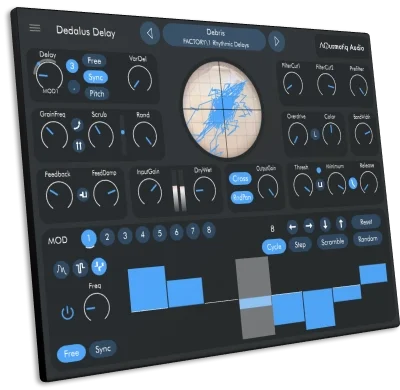The image size is (400, 390).
Task: Go to next preset with right arrow
Action: click(x=276, y=41)
